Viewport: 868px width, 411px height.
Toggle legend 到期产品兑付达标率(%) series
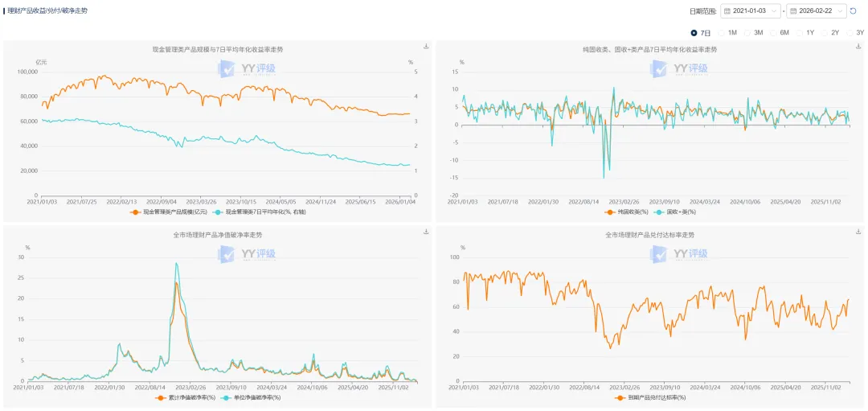point(650,397)
